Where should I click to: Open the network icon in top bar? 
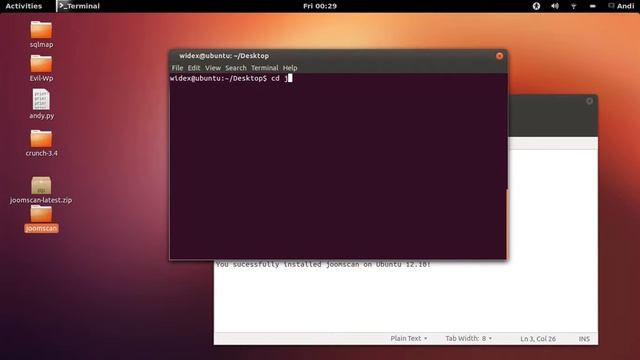click(573, 6)
